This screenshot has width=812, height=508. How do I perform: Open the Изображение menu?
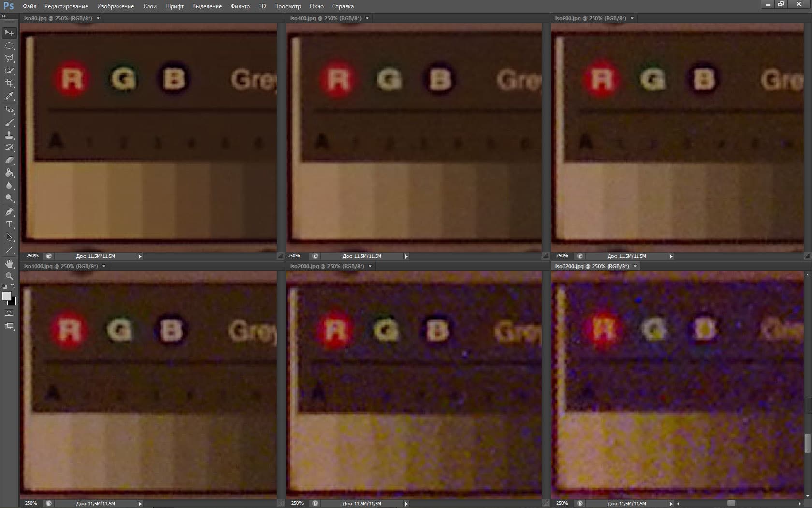coord(116,6)
